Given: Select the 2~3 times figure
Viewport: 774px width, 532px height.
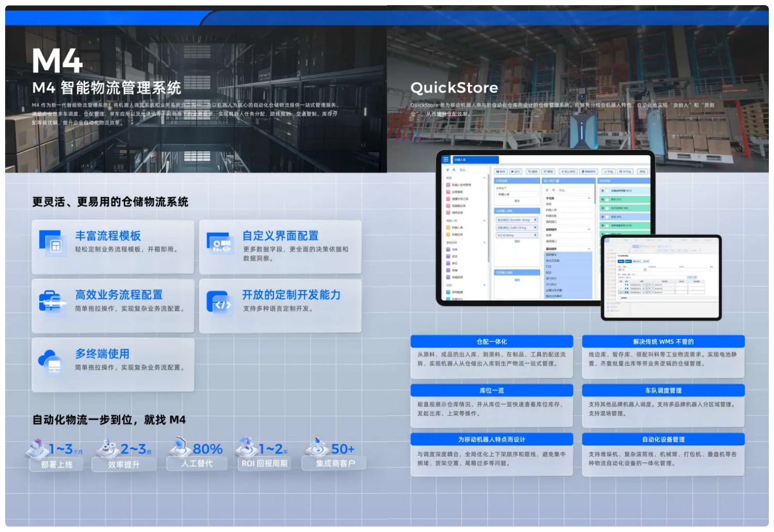Looking at the screenshot, I should (x=136, y=449).
